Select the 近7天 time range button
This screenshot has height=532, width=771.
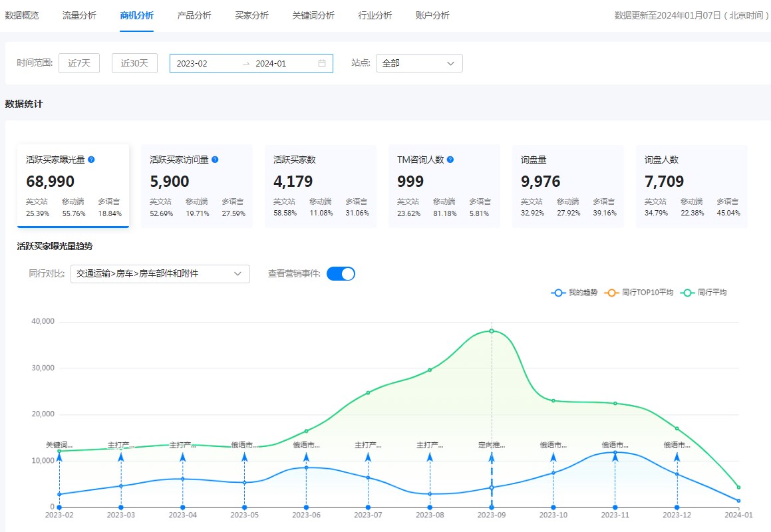point(79,63)
